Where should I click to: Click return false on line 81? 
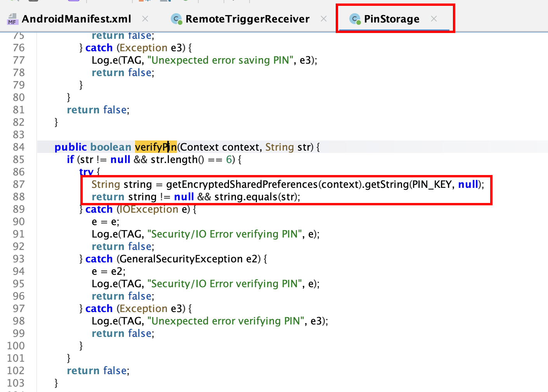98,110
